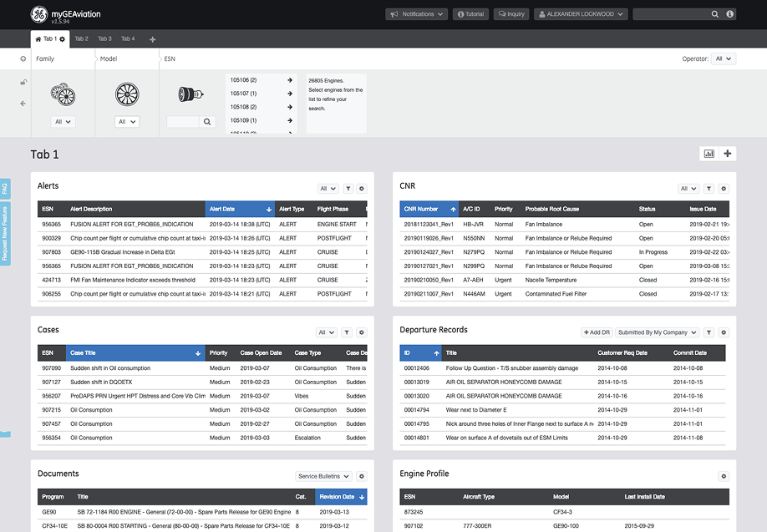767x532 pixels.
Task: Switch to Tab 4
Action: tap(128, 39)
